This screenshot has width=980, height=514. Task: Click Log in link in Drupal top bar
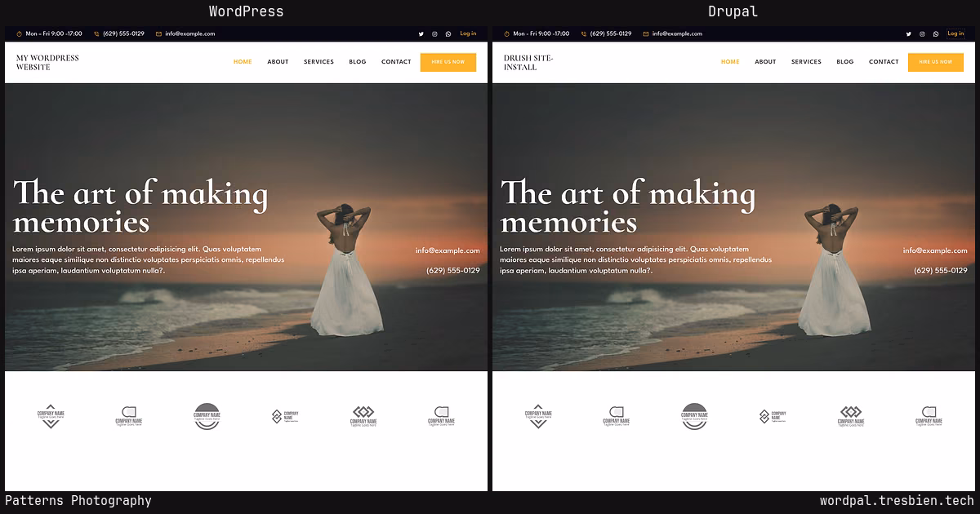click(x=955, y=34)
